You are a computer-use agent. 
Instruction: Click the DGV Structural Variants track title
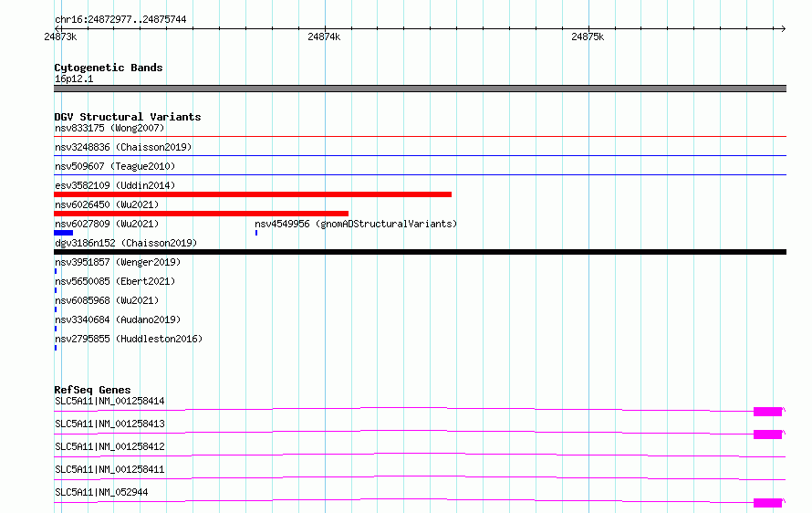[128, 117]
